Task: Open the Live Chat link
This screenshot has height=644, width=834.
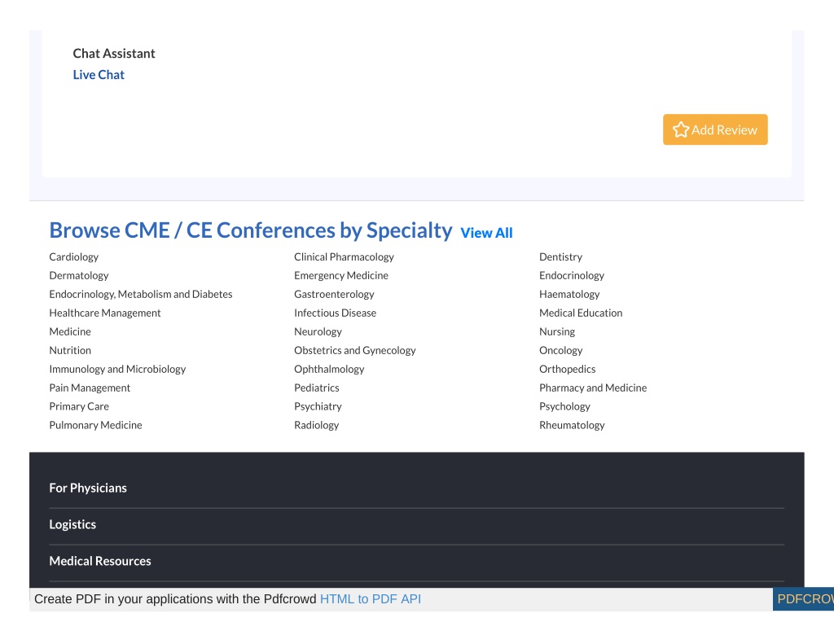Action: (x=99, y=75)
